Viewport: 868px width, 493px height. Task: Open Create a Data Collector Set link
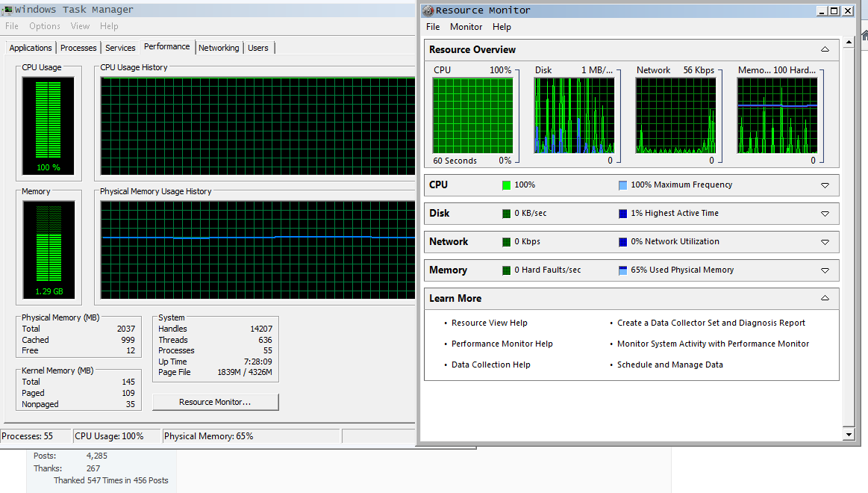click(x=711, y=323)
